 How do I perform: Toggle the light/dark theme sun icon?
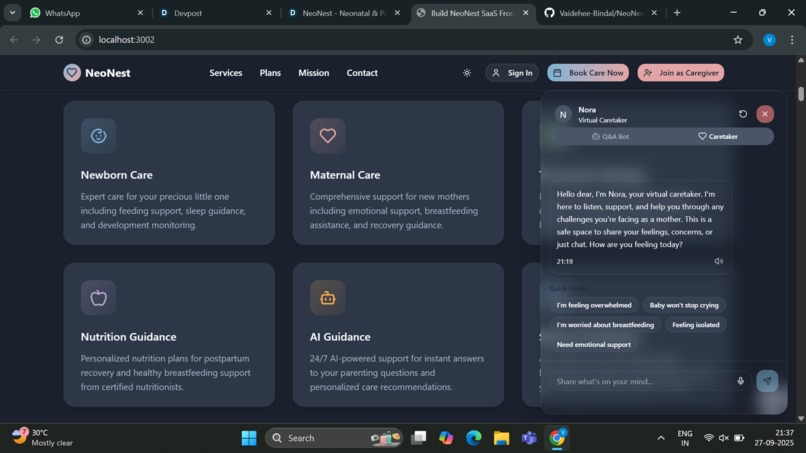tap(467, 73)
